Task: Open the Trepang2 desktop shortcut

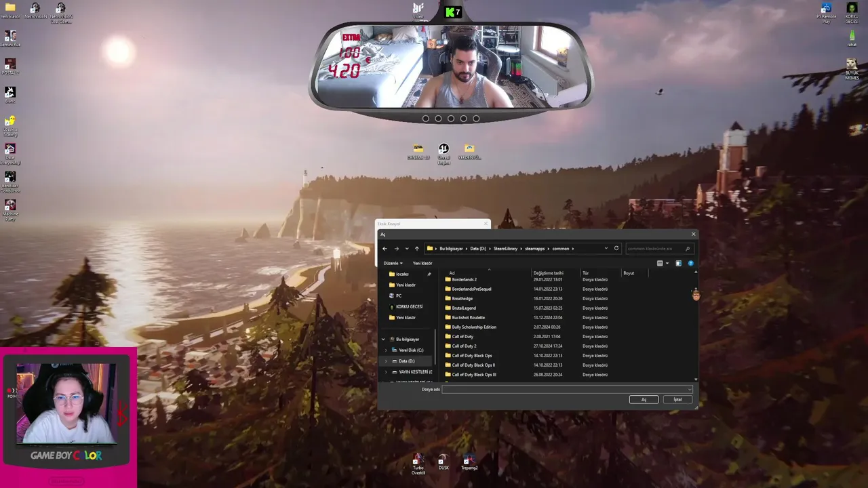Action: [469, 462]
